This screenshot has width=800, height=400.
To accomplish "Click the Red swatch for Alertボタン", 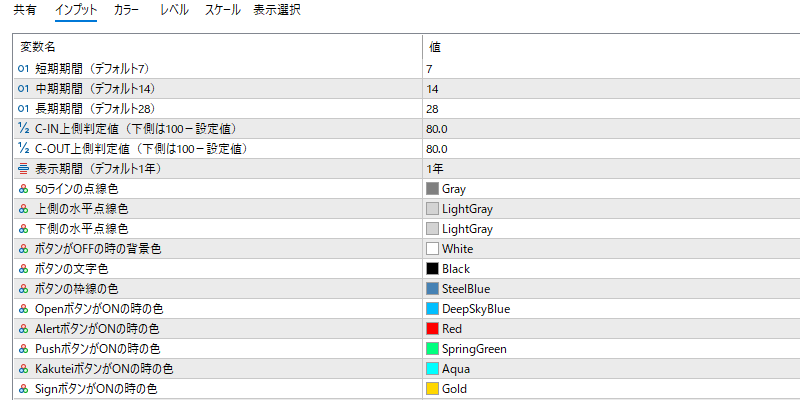I will click(x=432, y=329).
